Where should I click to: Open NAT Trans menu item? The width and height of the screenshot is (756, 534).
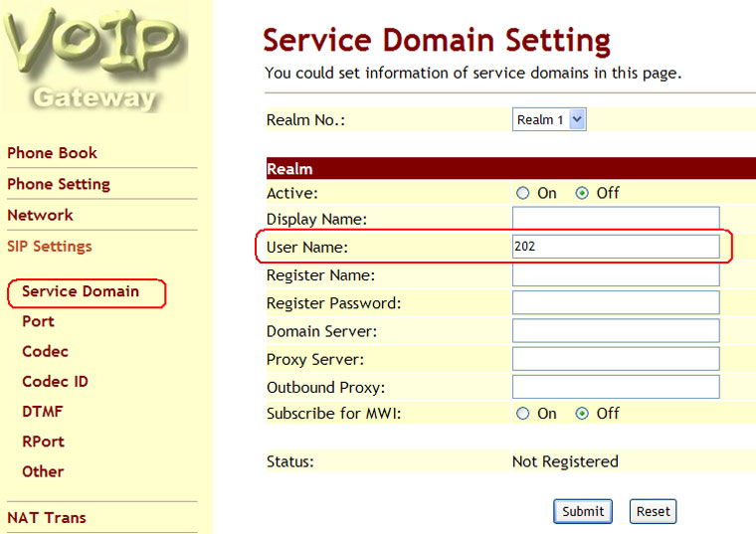pyautogui.click(x=47, y=517)
